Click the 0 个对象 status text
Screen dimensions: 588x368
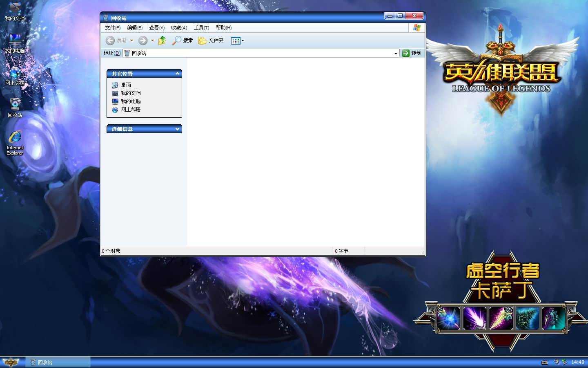click(111, 251)
